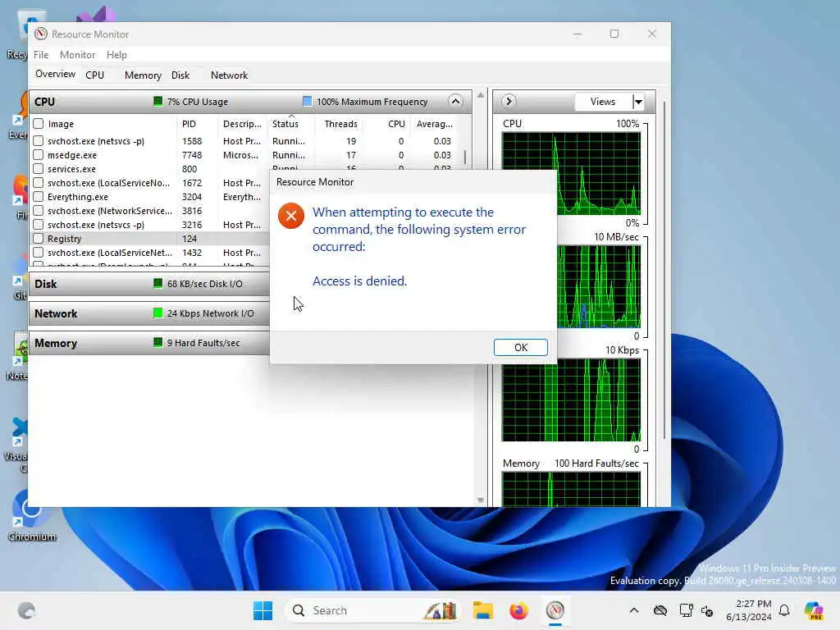Open the Help menu
Viewport: 840px width, 630px height.
[116, 55]
